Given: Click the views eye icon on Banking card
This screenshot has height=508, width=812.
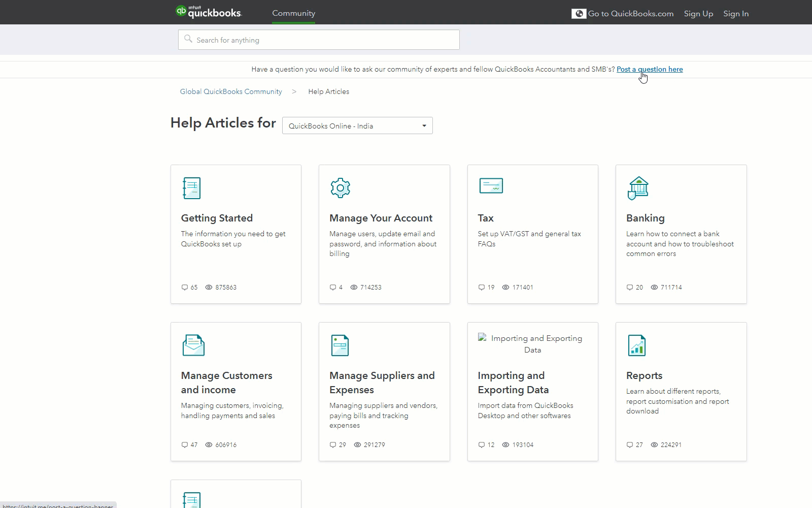Looking at the screenshot, I should 654,288.
